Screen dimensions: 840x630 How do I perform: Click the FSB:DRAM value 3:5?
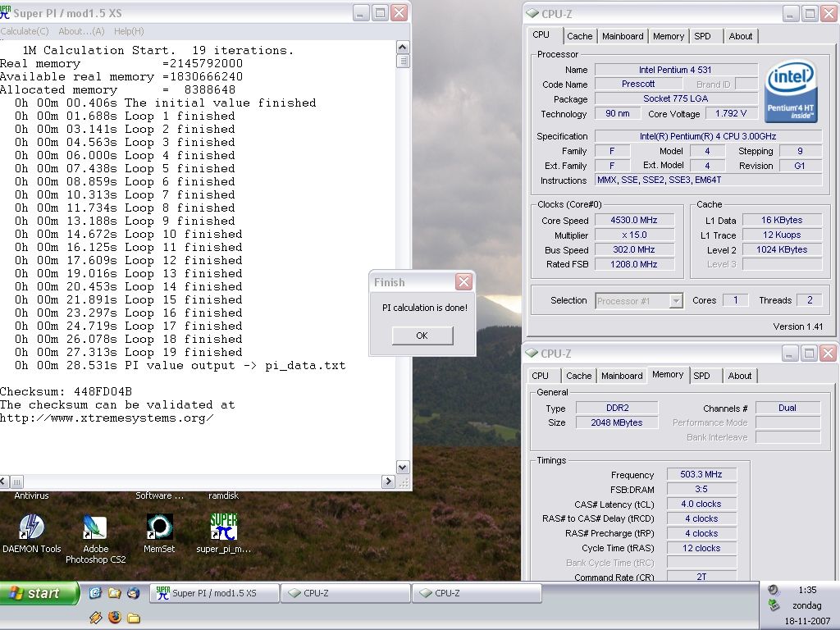click(x=701, y=489)
